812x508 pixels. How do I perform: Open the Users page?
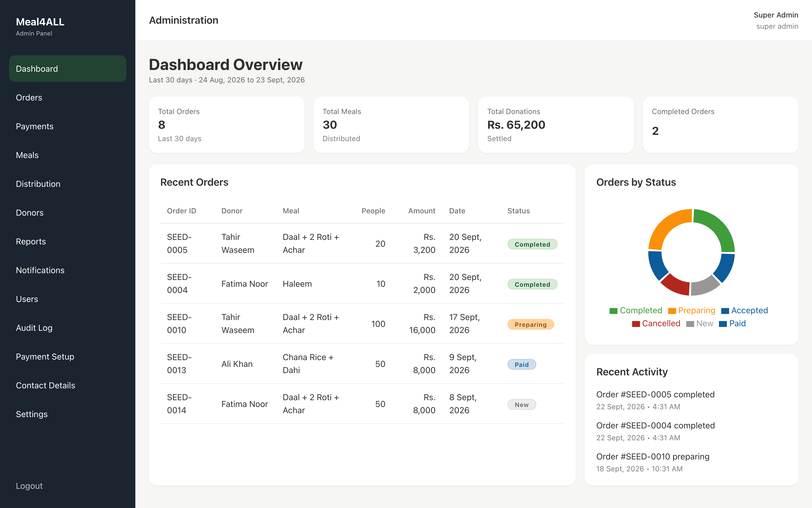[67, 299]
